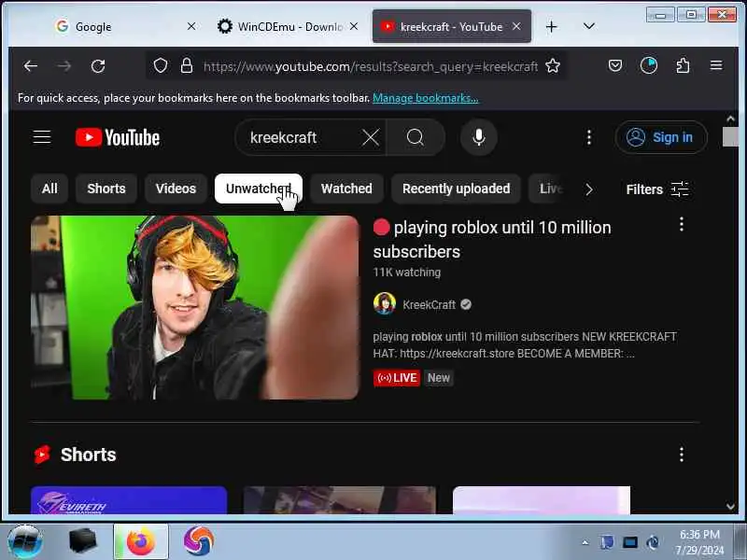
Task: Open playing roblox until 10 million title
Action: tap(492, 240)
